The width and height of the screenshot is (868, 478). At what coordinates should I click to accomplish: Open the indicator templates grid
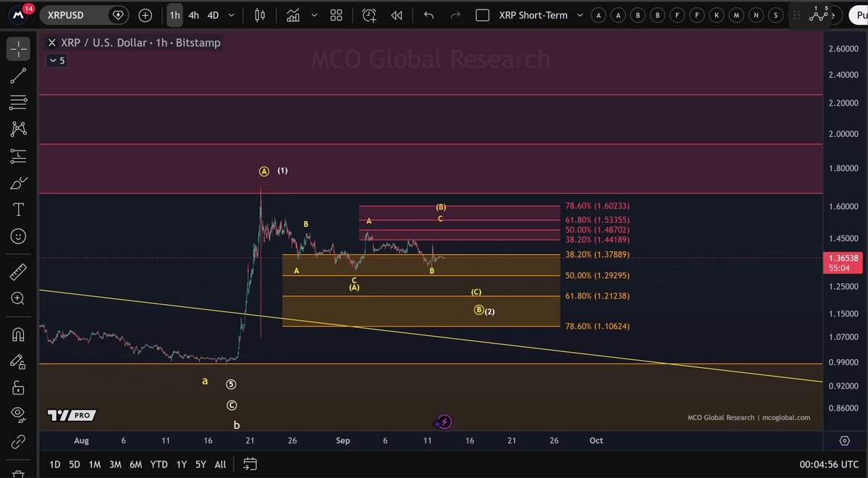[337, 15]
